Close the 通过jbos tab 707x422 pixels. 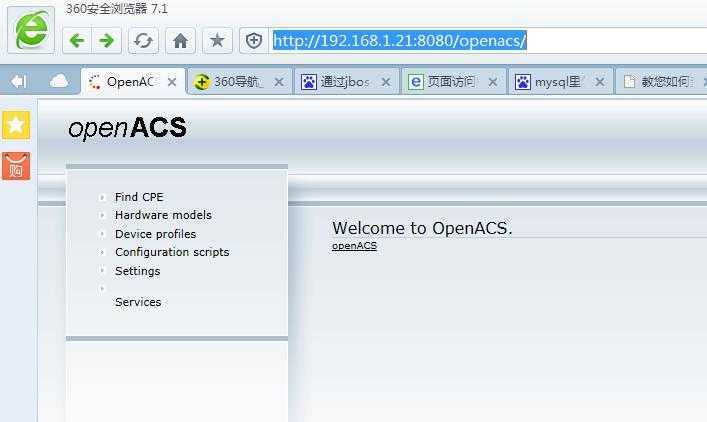pyautogui.click(x=386, y=82)
